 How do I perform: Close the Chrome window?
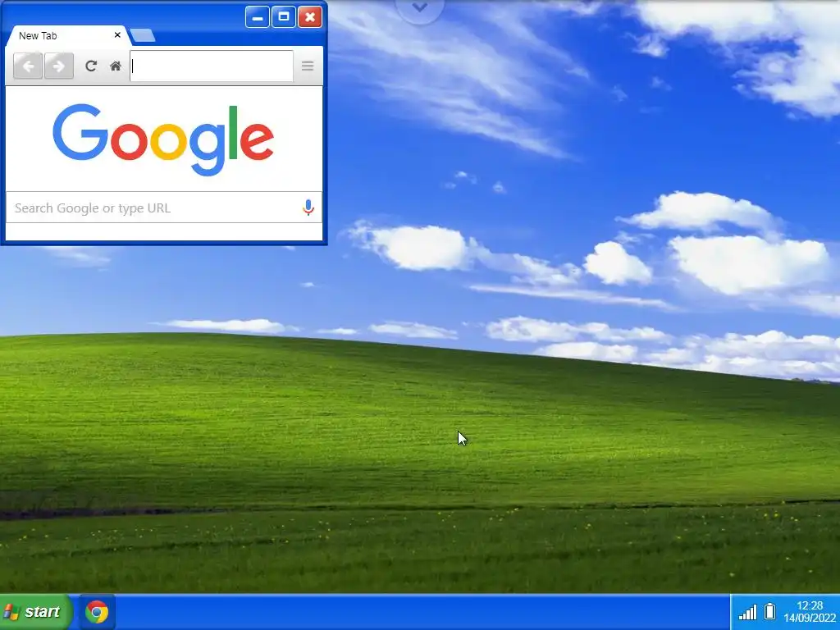point(309,16)
